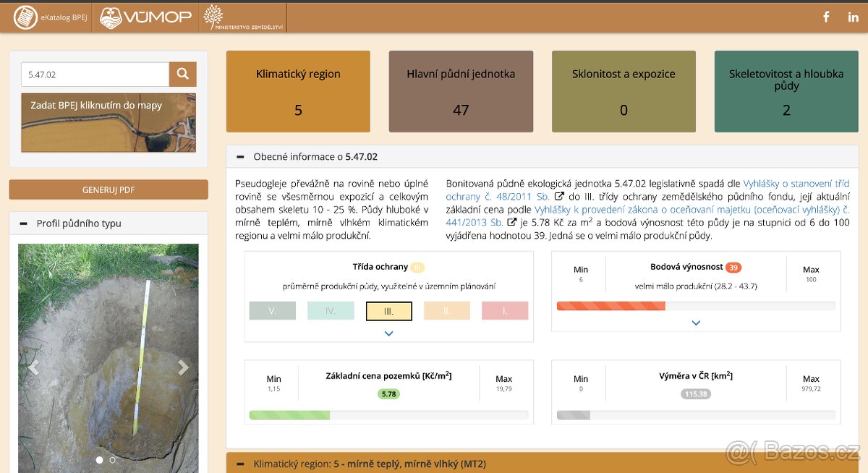The height and width of the screenshot is (473, 868).
Task: Open the Hlavní půdní jednotka tile
Action: pyautogui.click(x=461, y=91)
